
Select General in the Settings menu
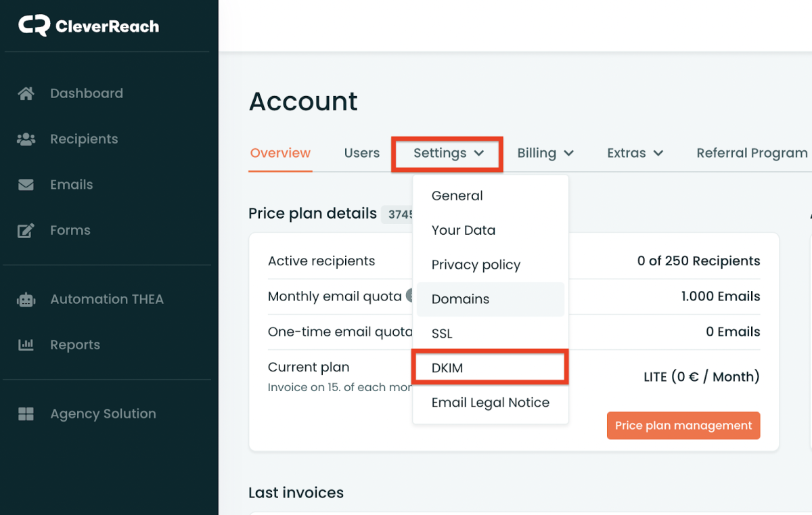pyautogui.click(x=491, y=196)
